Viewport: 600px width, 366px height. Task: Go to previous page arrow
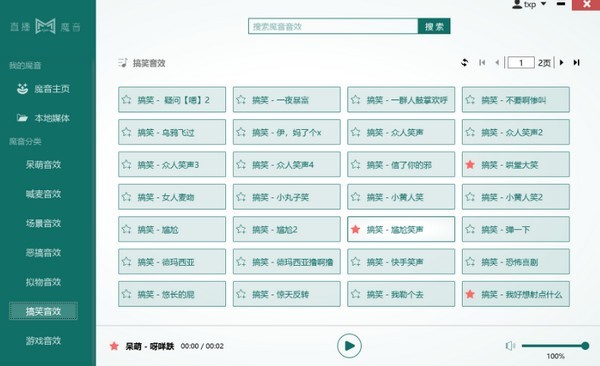(497, 62)
